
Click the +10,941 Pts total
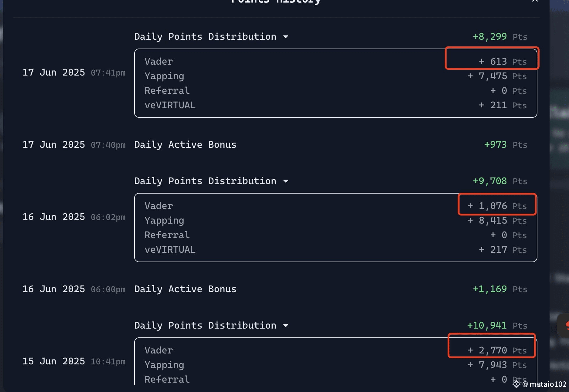click(497, 326)
